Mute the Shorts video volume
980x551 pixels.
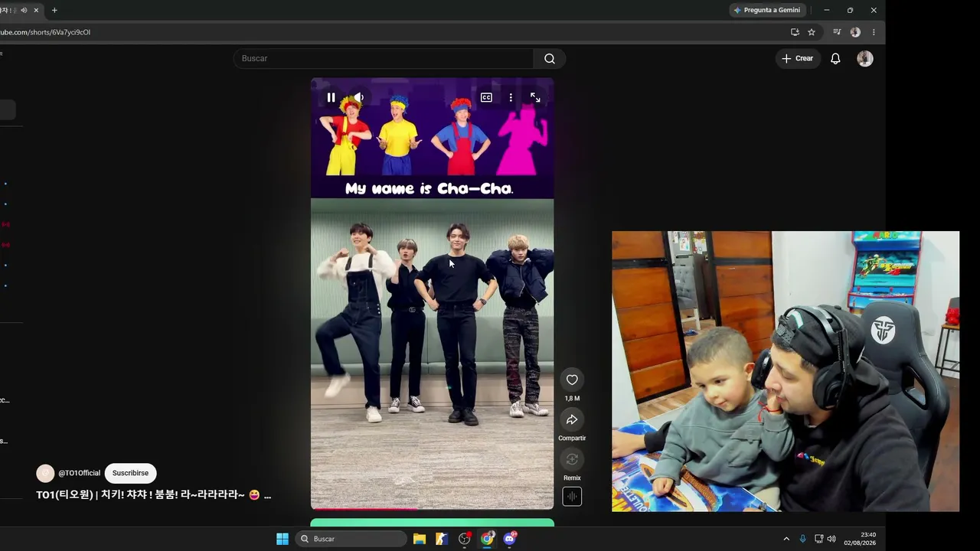pos(358,98)
